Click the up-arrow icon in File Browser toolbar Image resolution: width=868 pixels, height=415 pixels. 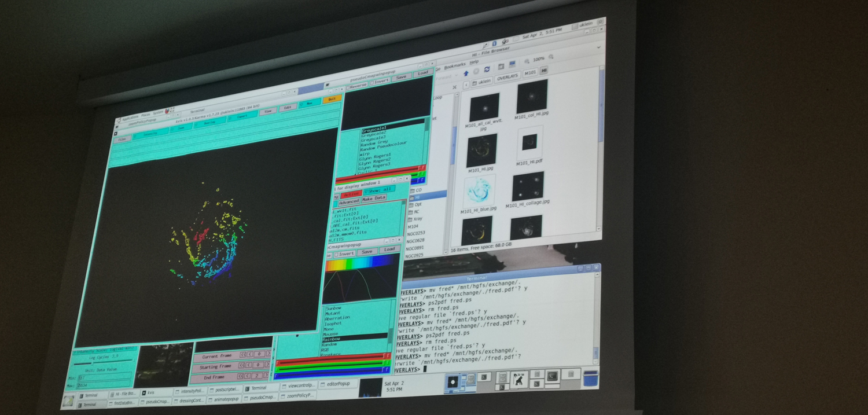466,74
